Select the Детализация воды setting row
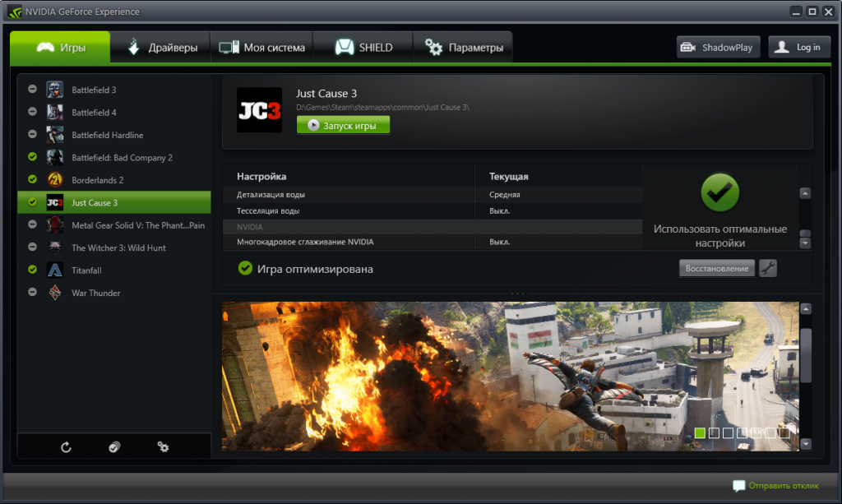Viewport: 842px width, 504px height. click(433, 194)
